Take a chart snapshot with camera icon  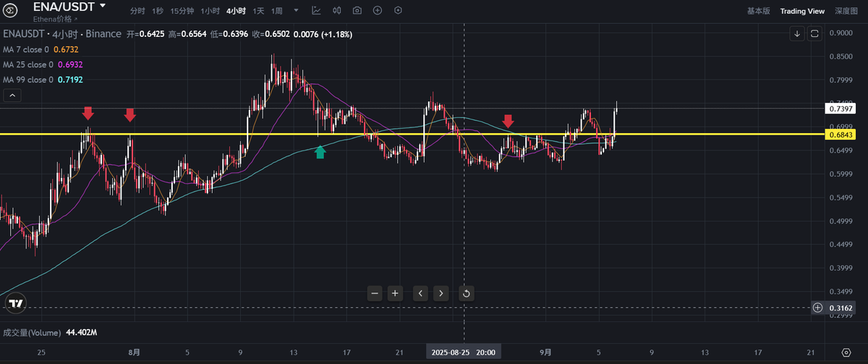pyautogui.click(x=357, y=11)
